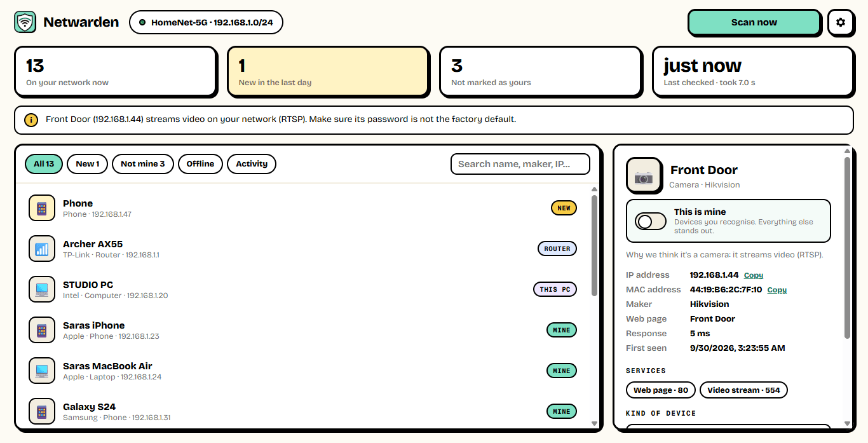
Task: Click the Front Door camera icon in details
Action: click(644, 176)
